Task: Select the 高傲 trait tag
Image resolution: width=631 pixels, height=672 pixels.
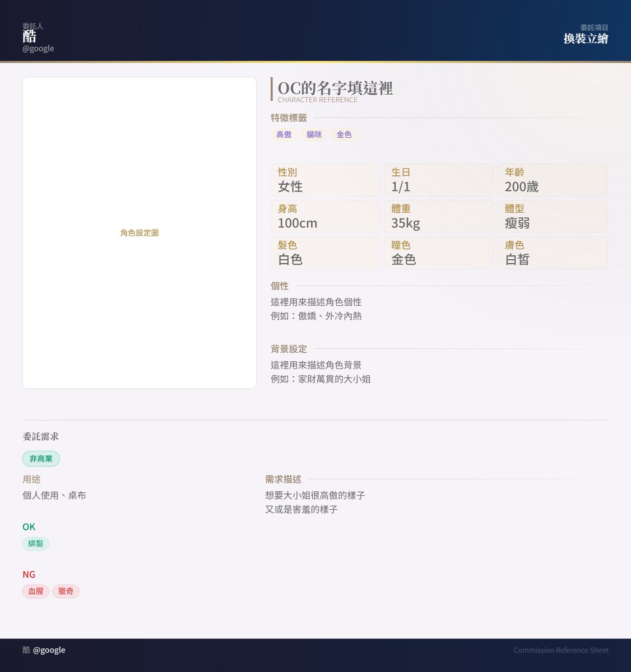Action: (x=284, y=134)
